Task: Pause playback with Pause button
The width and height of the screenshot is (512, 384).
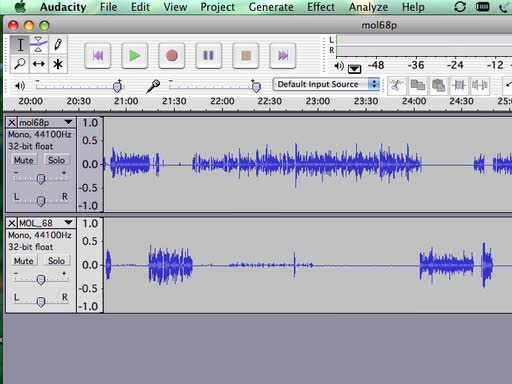Action: (x=209, y=56)
